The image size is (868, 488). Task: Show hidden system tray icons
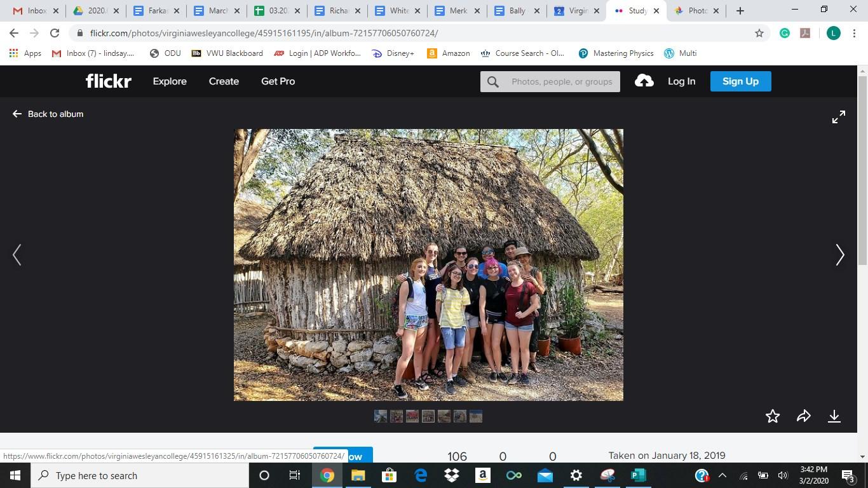click(x=722, y=475)
